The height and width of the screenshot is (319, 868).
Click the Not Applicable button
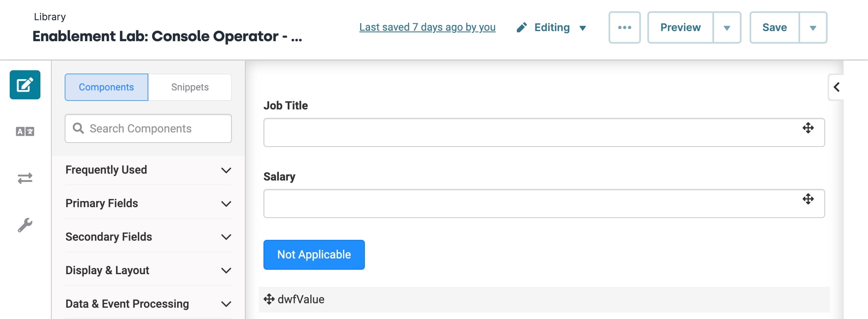pyautogui.click(x=314, y=255)
